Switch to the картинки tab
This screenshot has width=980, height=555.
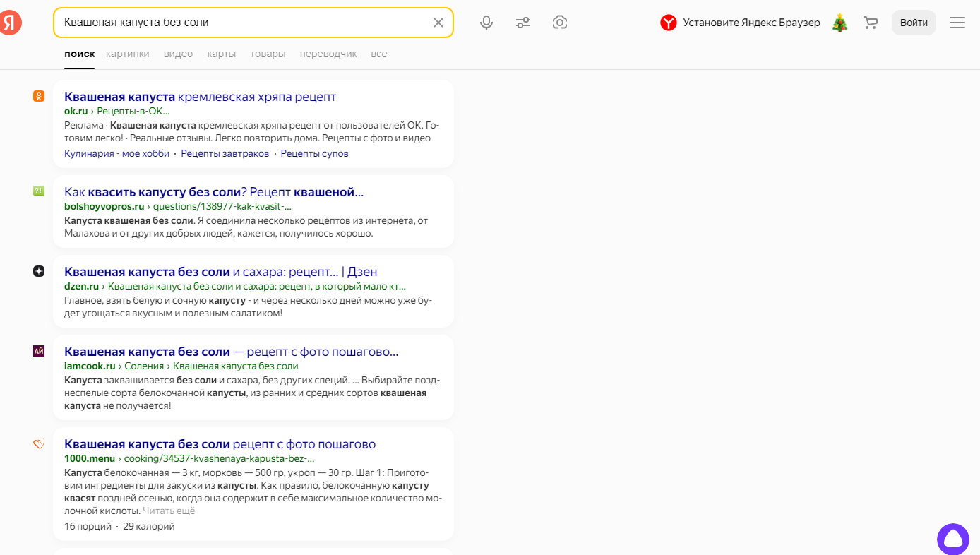click(x=128, y=54)
